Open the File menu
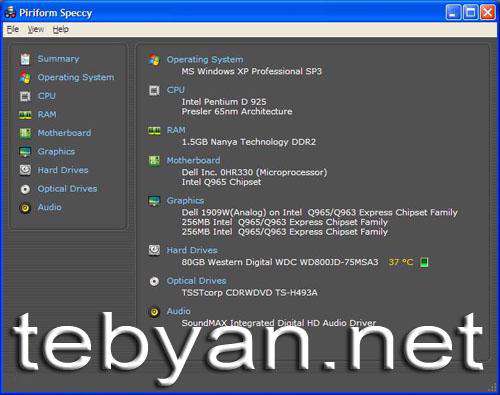The width and height of the screenshot is (500, 395). pyautogui.click(x=13, y=29)
